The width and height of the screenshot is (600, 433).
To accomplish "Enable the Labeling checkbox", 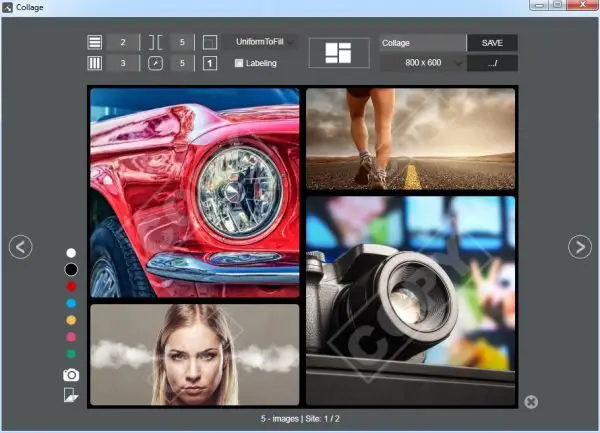I will [239, 63].
